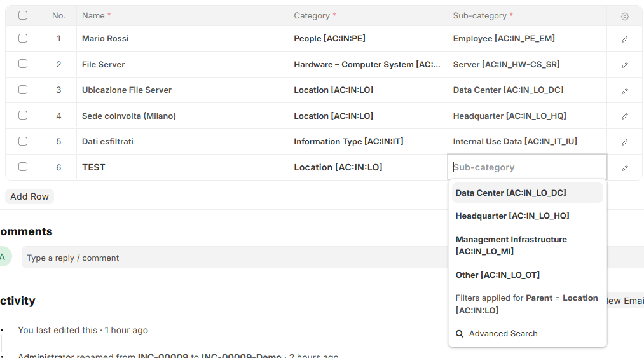The width and height of the screenshot is (644, 358).
Task: Open the Dati esfiltrati row editor pencil
Action: tap(624, 142)
